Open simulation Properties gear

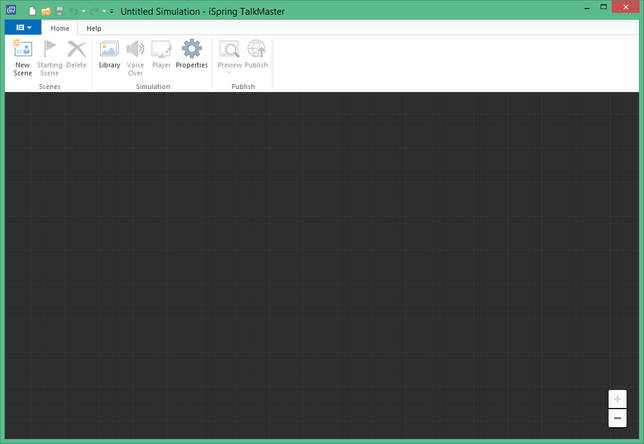click(192, 54)
